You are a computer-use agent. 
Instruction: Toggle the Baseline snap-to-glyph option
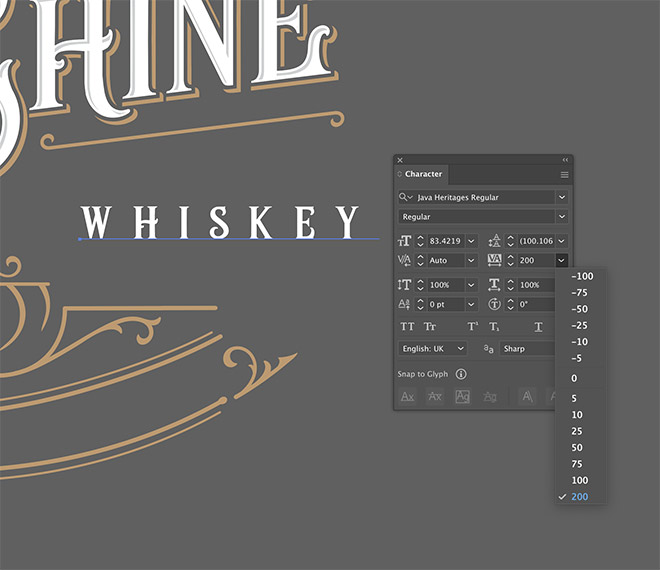pyautogui.click(x=407, y=397)
